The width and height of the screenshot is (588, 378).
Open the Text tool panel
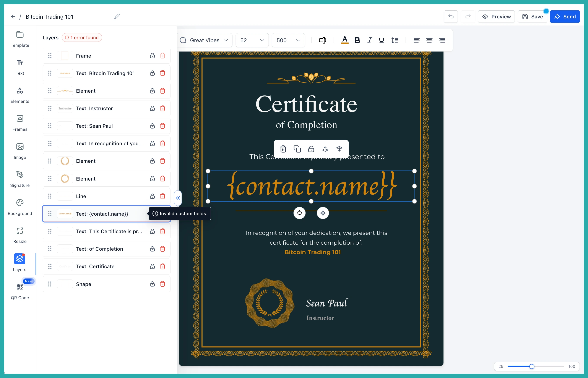20,67
